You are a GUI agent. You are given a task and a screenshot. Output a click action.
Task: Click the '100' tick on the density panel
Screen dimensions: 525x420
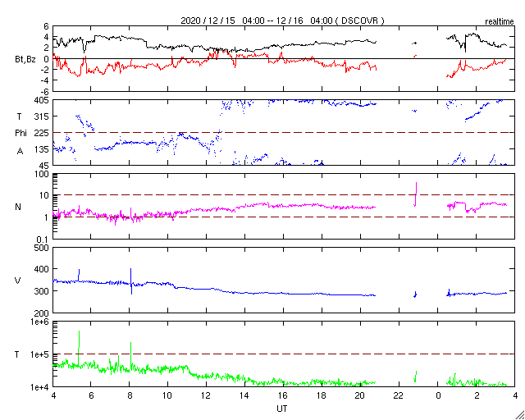coord(42,174)
